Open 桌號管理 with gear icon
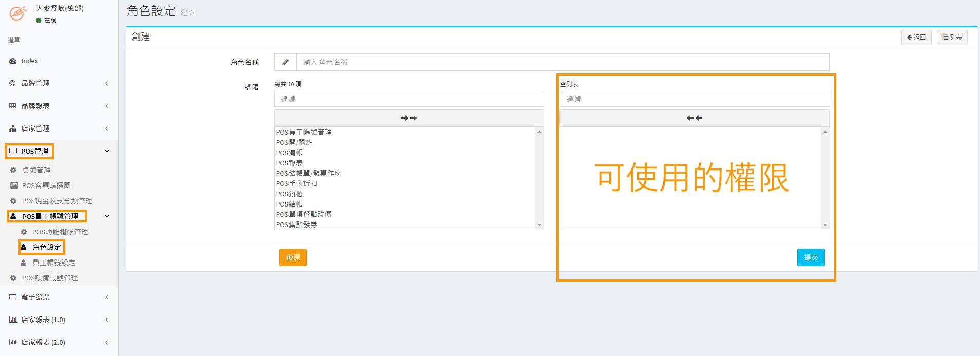Screen dimensions: 980x356 coord(36,170)
